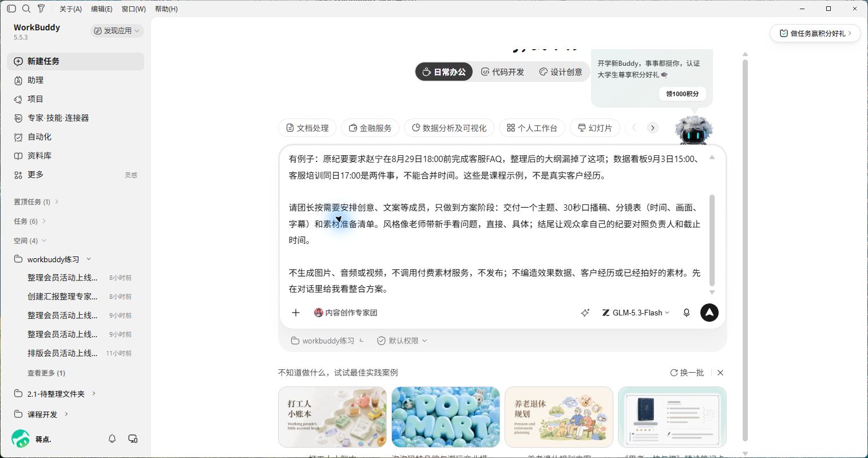
Task: Click the prompt enhance sparkle icon
Action: [585, 313]
